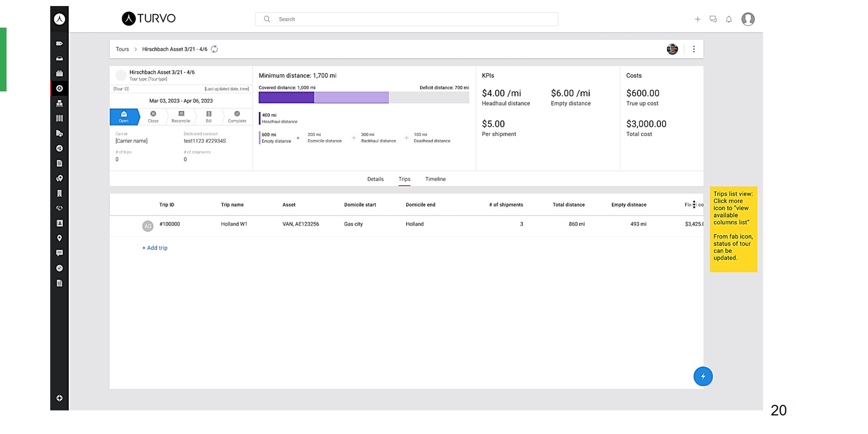Click the dark purple headhaul distance bar
The image size is (868, 434).
286,97
